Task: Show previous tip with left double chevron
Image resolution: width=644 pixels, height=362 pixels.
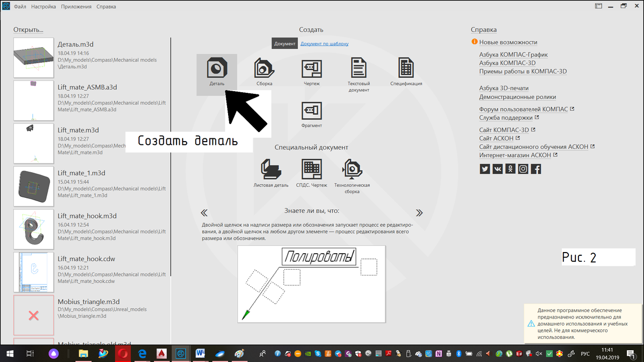Action: tap(204, 212)
